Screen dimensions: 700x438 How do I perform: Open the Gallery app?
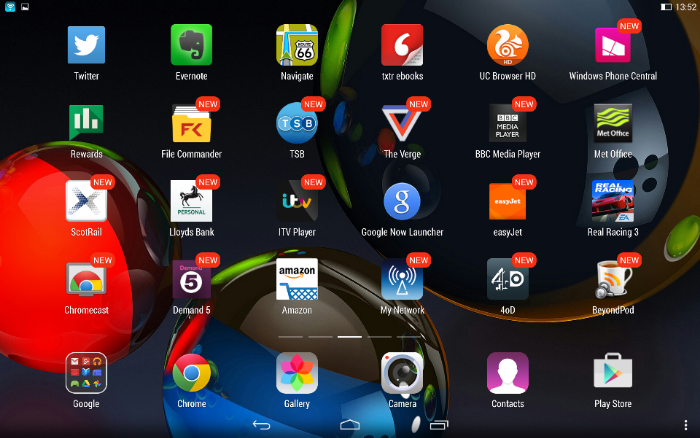click(x=297, y=373)
